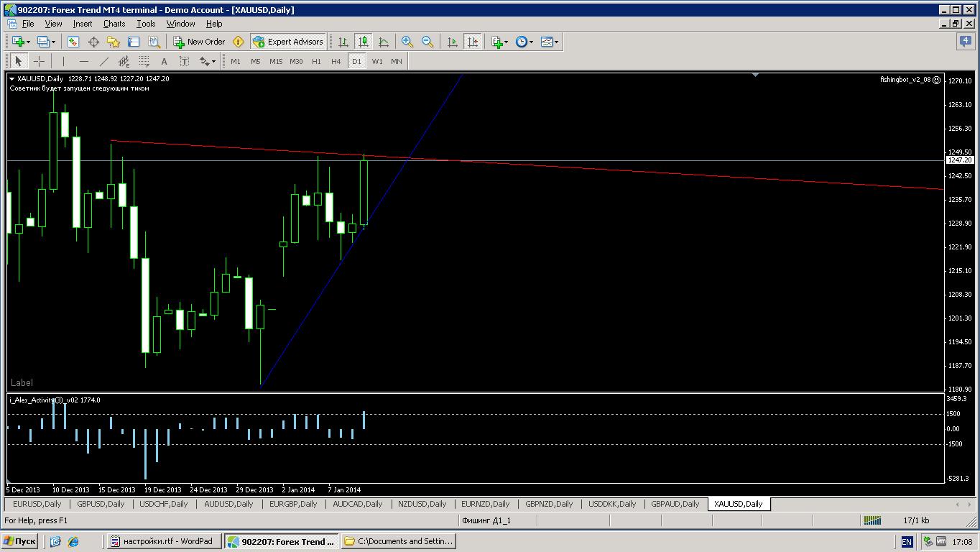Select the Equidistant Channel tool
Screen dimensions: 980x552
124,61
